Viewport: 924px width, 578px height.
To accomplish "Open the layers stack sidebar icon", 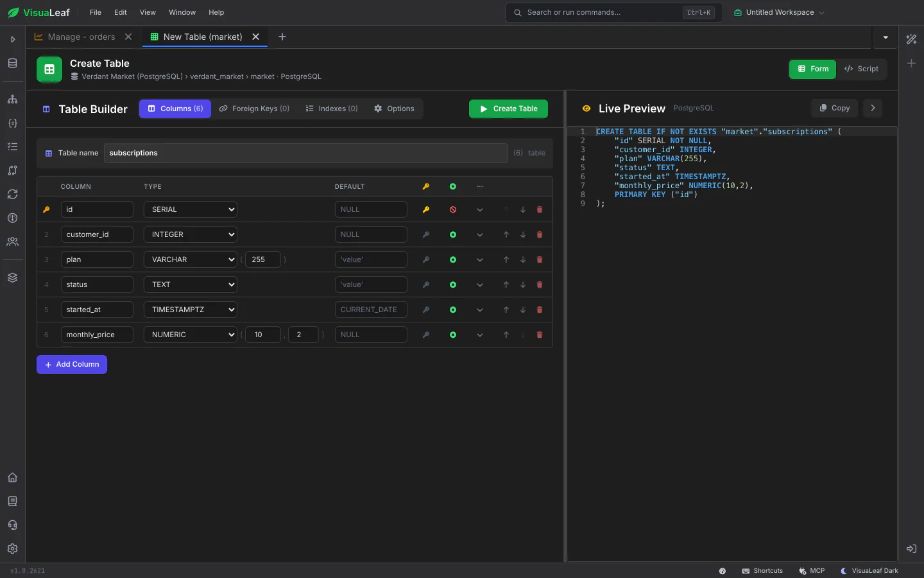I will (12, 277).
